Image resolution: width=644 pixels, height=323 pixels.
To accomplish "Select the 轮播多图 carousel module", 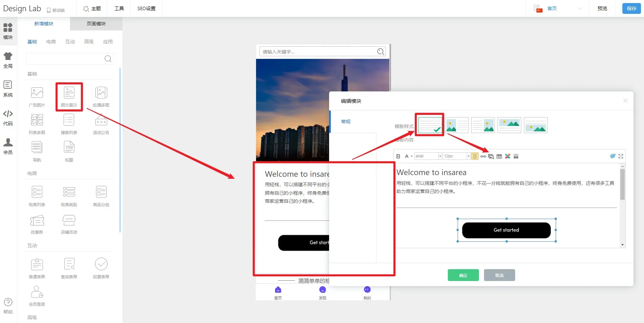I will click(101, 96).
